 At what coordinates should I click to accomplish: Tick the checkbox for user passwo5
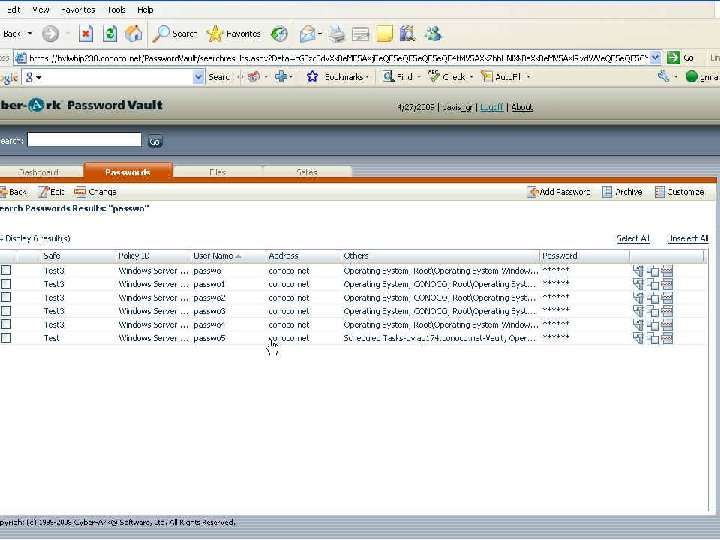click(x=6, y=338)
